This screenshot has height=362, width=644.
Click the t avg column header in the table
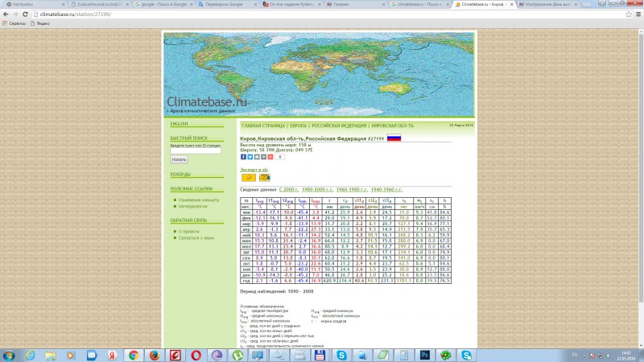click(x=259, y=200)
